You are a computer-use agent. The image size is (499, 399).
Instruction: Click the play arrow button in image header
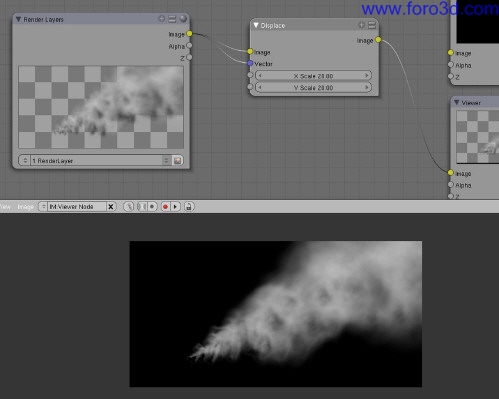point(175,207)
